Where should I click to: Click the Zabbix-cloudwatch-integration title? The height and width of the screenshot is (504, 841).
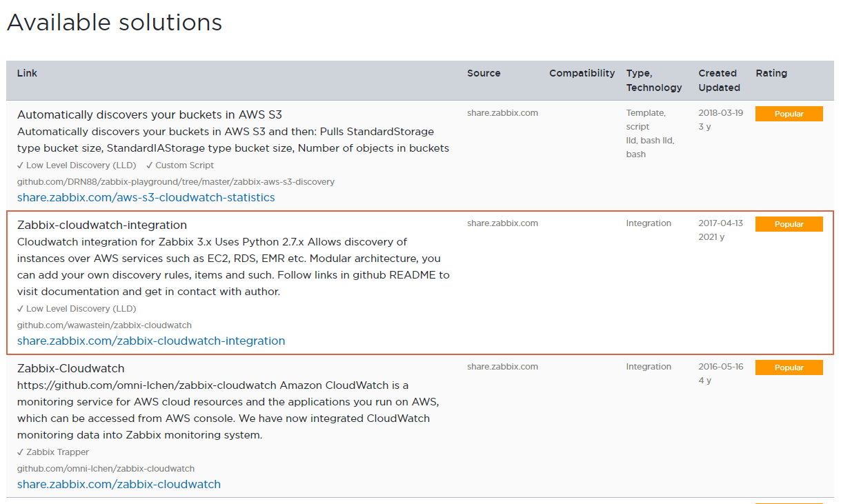[102, 225]
